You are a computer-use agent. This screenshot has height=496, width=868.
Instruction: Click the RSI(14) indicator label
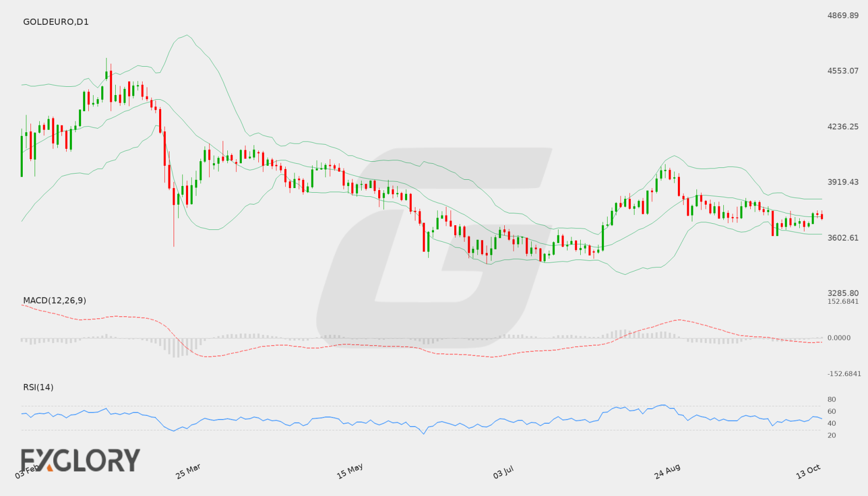[38, 388]
